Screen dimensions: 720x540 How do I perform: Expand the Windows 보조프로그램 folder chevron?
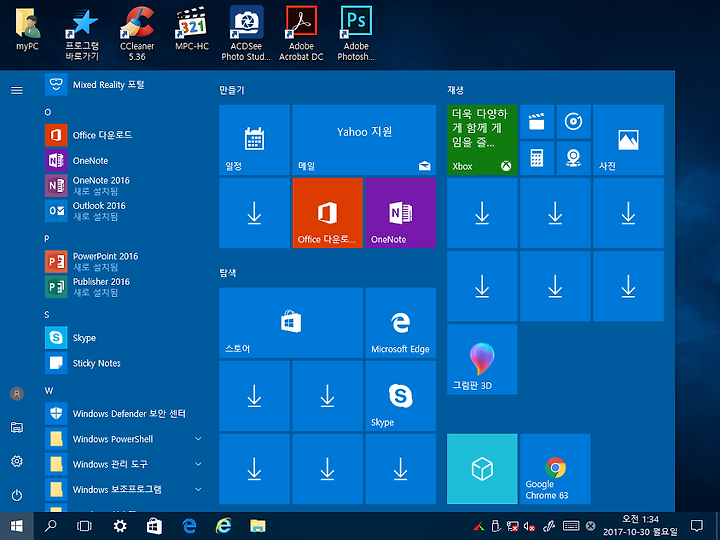(x=198, y=489)
